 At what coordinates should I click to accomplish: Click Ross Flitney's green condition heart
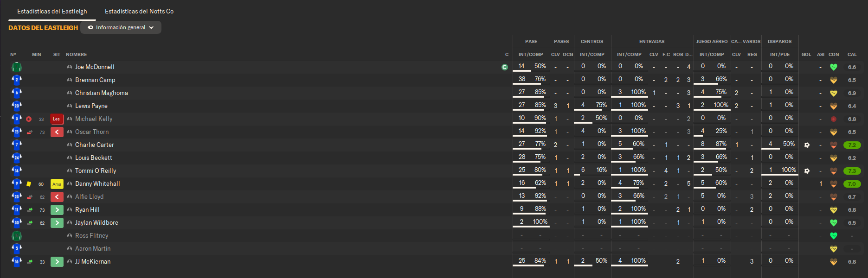(x=834, y=236)
